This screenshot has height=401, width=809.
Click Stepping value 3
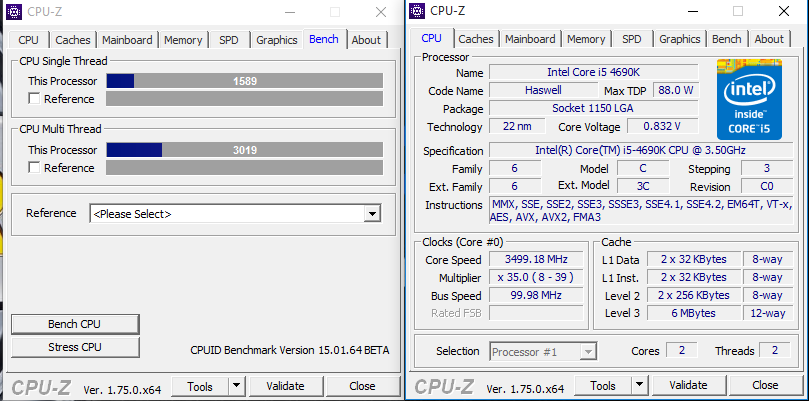[x=767, y=168]
